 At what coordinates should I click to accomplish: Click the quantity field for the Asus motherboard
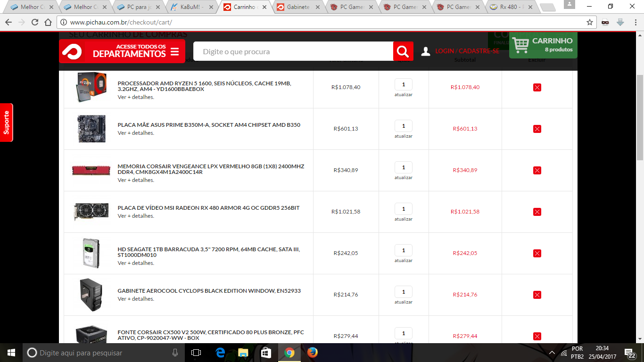point(404,126)
